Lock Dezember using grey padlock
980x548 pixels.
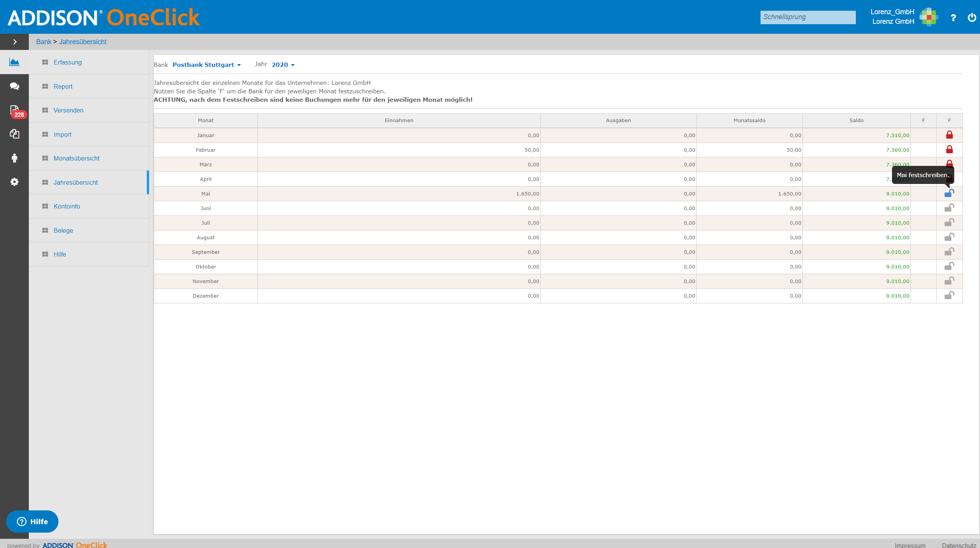949,295
